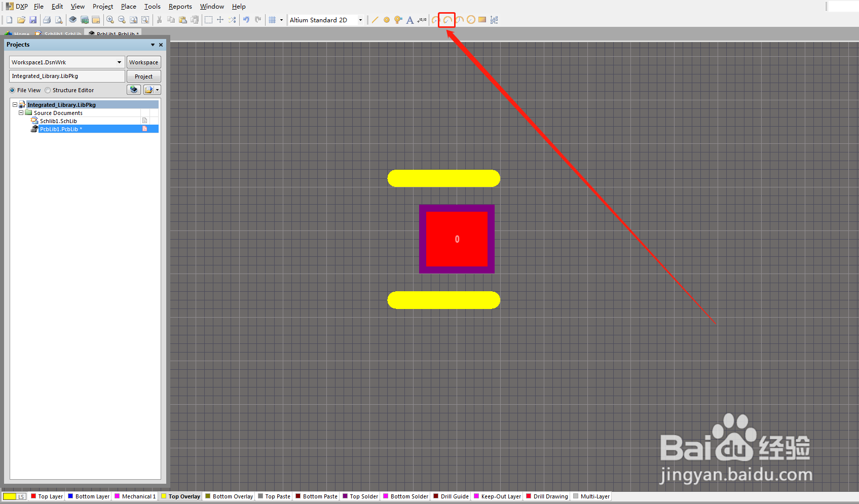859x504 pixels.
Task: Select PcbLib1.PcbLib in the project tree
Action: coord(61,129)
